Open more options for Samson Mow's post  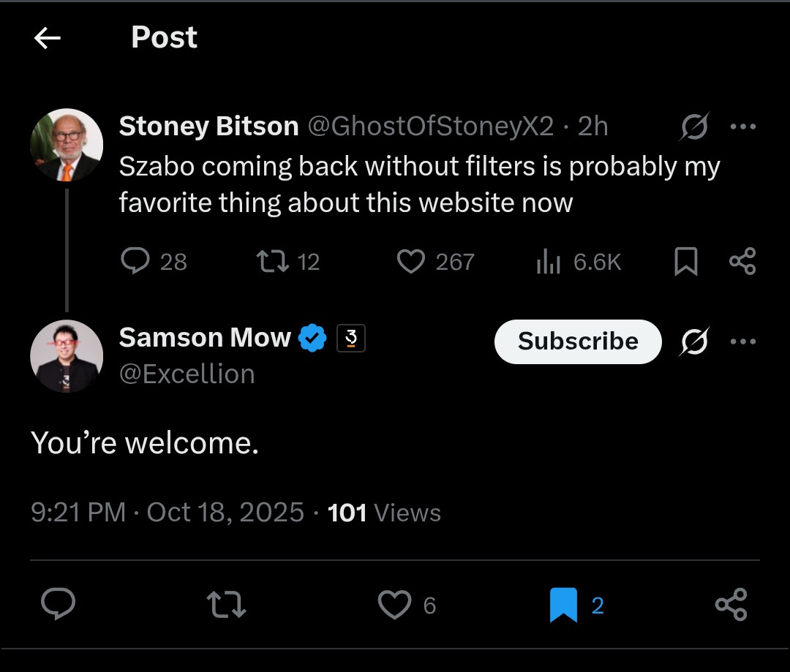[x=743, y=341]
